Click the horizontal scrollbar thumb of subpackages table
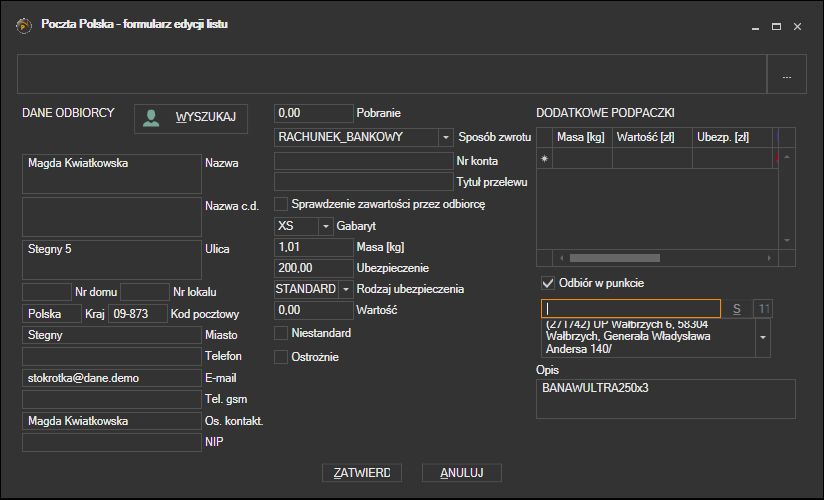Image resolution: width=824 pixels, height=500 pixels. coord(615,258)
